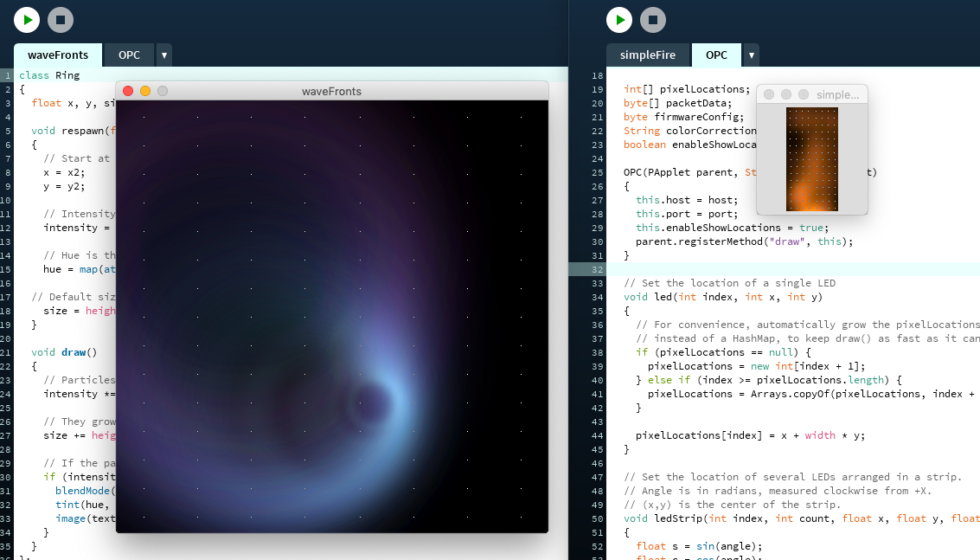Screen dimensions: 980x560
Task: Expand tab menu arrow in simpleFire editor
Action: click(x=752, y=55)
